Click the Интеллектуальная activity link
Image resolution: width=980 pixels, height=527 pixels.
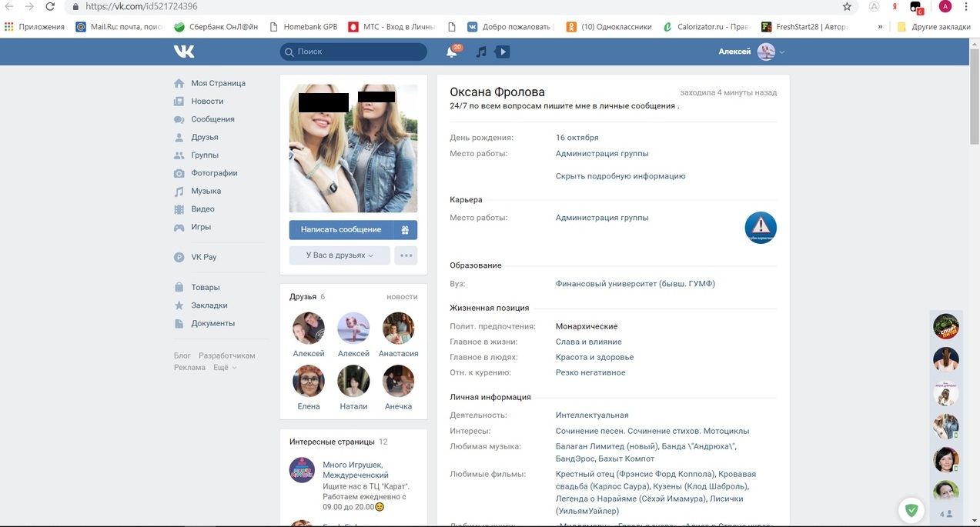point(592,415)
